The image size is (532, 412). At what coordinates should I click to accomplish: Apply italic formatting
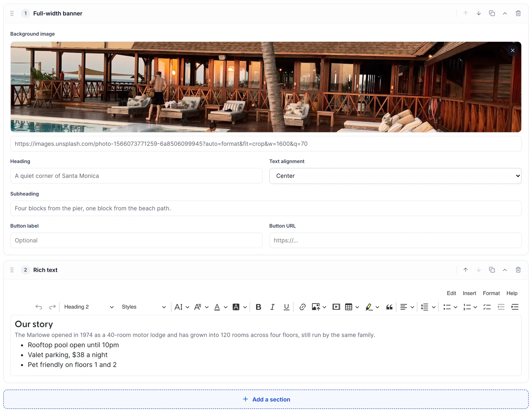click(272, 307)
